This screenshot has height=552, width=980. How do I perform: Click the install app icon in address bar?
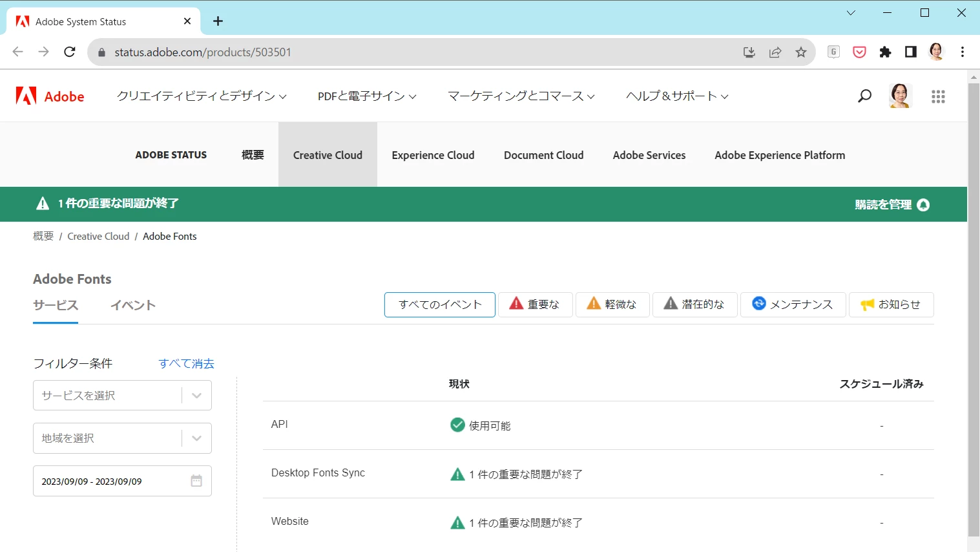point(749,52)
